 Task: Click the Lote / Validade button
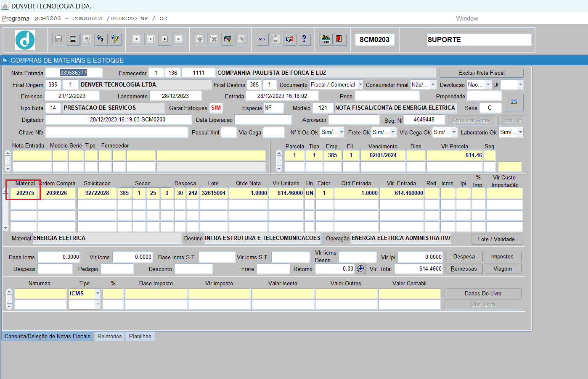pyautogui.click(x=496, y=239)
